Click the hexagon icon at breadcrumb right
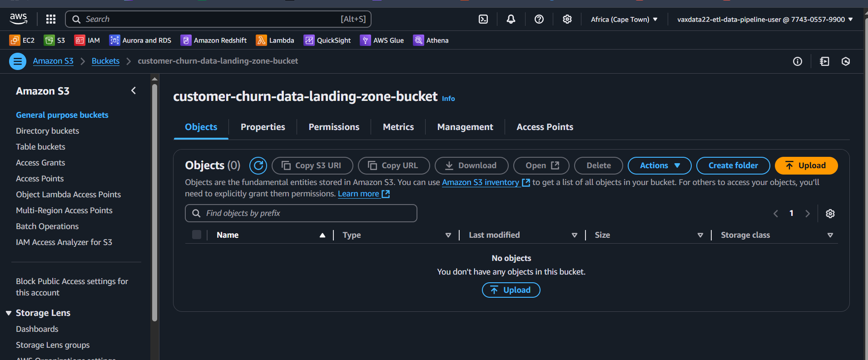The image size is (868, 360). point(846,61)
